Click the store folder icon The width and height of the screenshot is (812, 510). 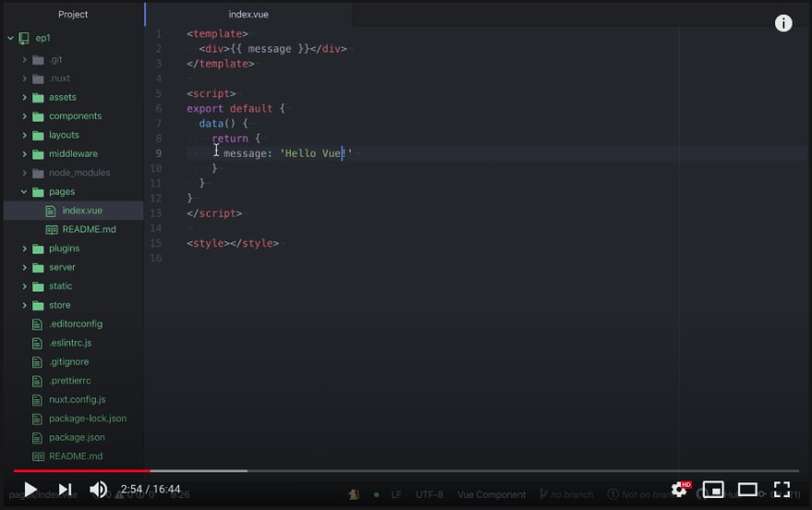point(39,305)
